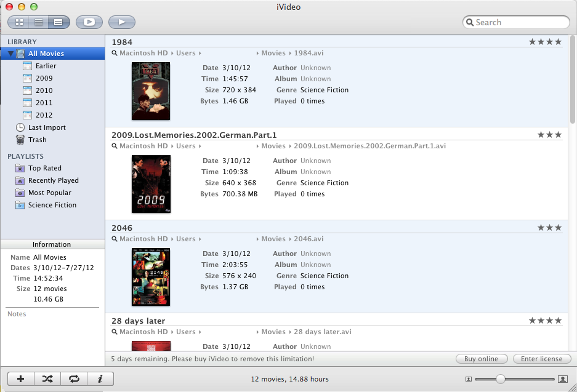Click the 576 x 240 size value
This screenshot has width=577, height=392.
(239, 276)
